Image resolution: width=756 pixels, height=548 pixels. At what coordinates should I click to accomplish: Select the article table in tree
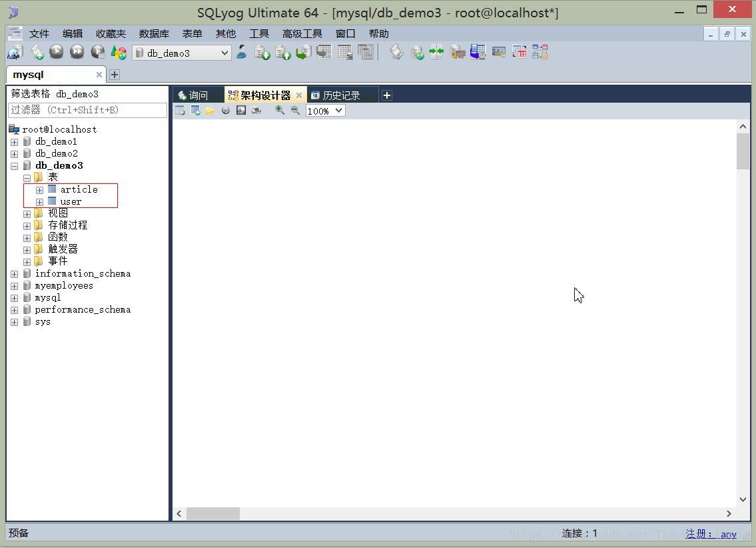click(x=79, y=189)
